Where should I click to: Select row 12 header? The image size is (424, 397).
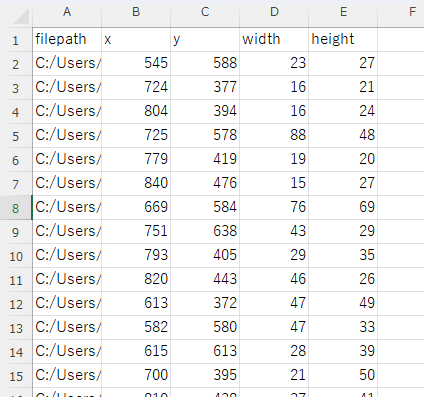pos(16,304)
